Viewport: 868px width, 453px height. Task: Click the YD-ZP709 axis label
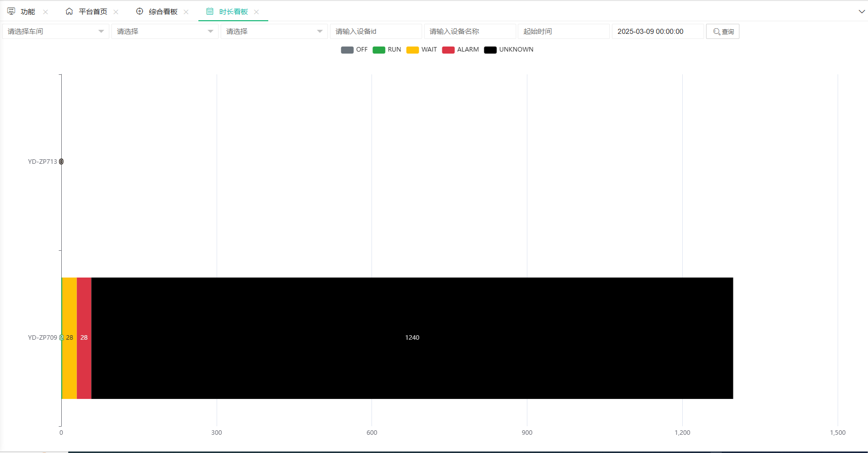pos(43,338)
